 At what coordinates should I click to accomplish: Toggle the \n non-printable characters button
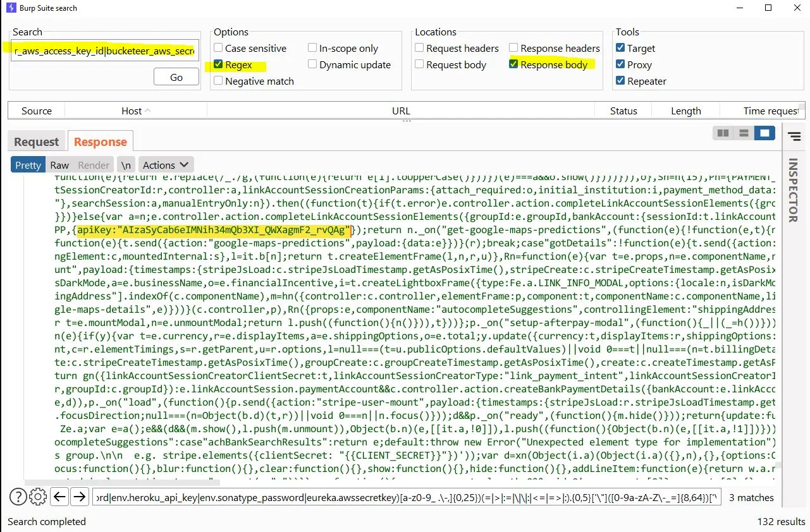[126, 165]
